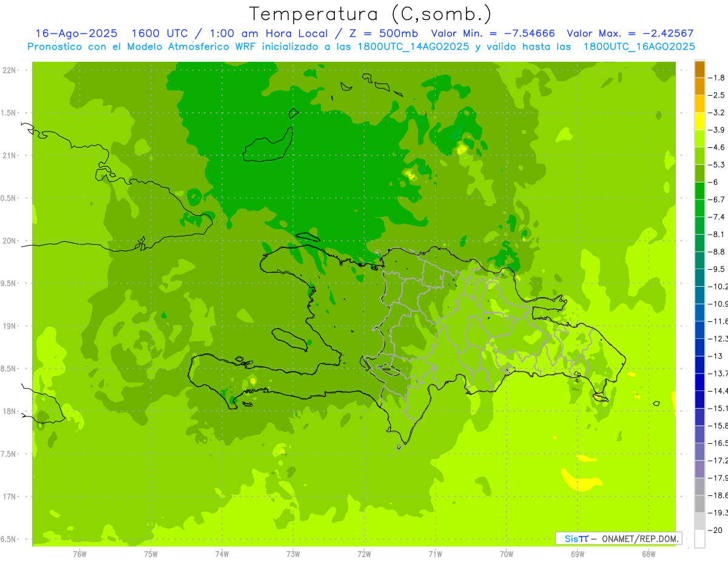Click the '72W' longitude label
The image size is (728, 562).
pyautogui.click(x=365, y=554)
